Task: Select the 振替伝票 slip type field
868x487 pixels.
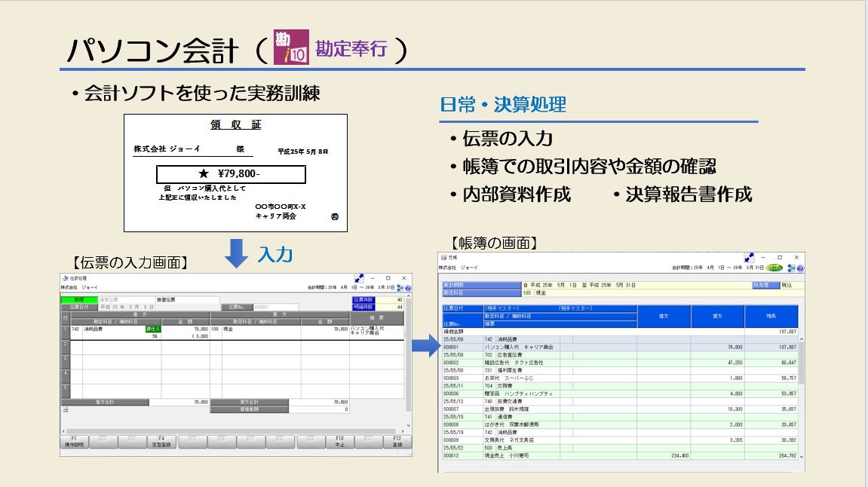Action: click(x=187, y=299)
